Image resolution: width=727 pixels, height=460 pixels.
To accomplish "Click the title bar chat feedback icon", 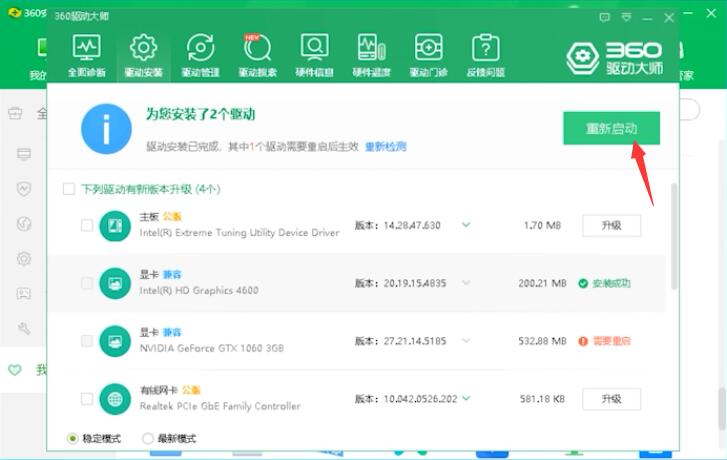I will 604,18.
